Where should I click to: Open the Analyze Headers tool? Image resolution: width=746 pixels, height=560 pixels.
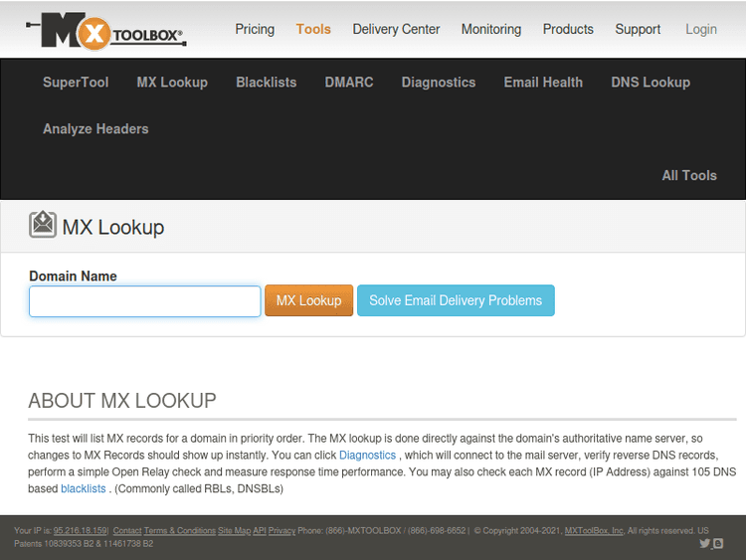pyautogui.click(x=95, y=129)
